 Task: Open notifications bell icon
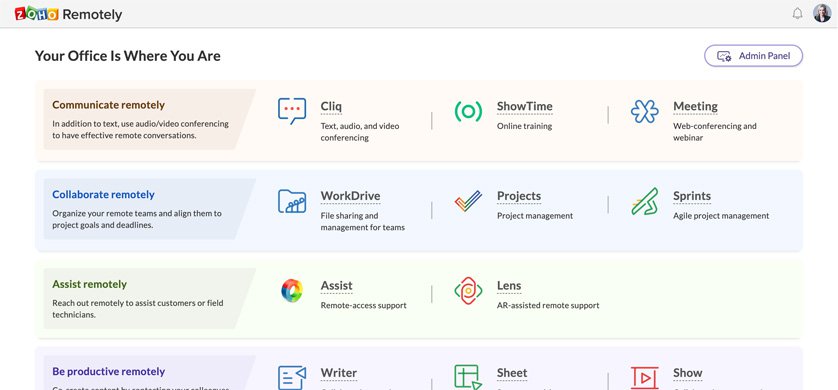click(x=797, y=13)
